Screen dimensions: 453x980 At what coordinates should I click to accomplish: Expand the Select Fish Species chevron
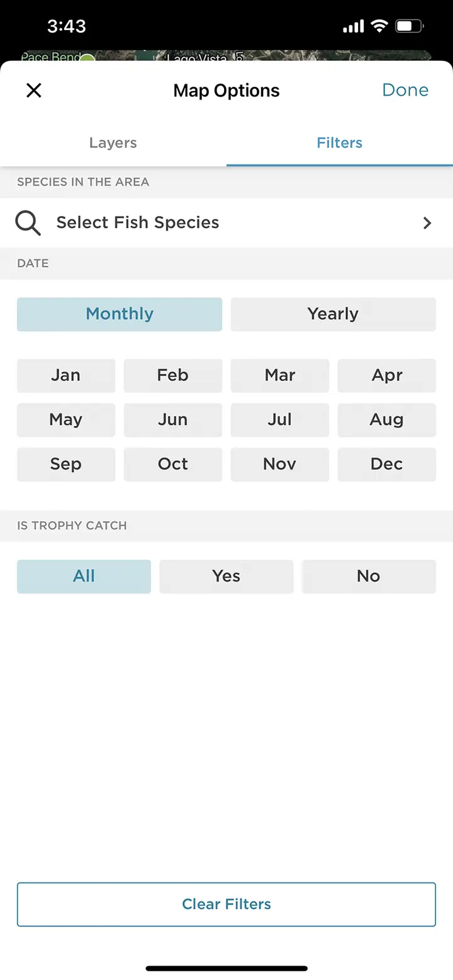tap(427, 223)
